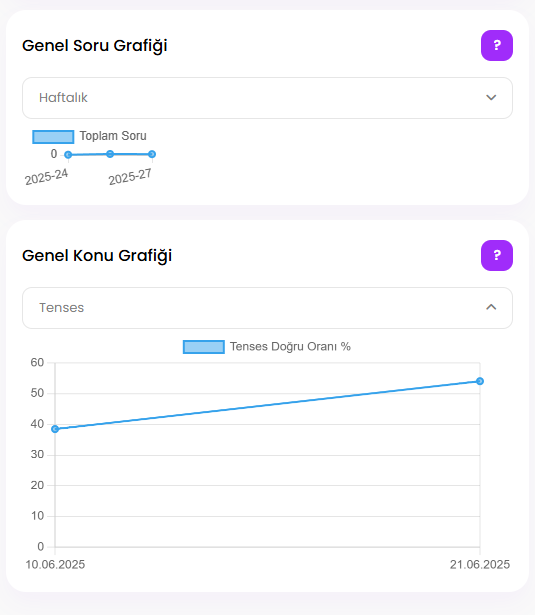Click the Genel Konu Grafiği heading
The image size is (535, 615).
click(97, 256)
